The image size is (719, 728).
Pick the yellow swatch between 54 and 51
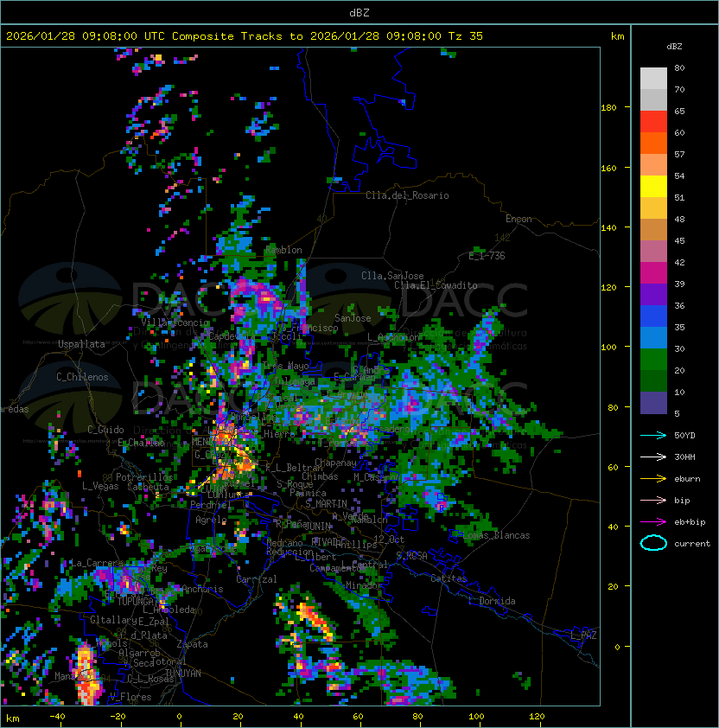pyautogui.click(x=653, y=187)
